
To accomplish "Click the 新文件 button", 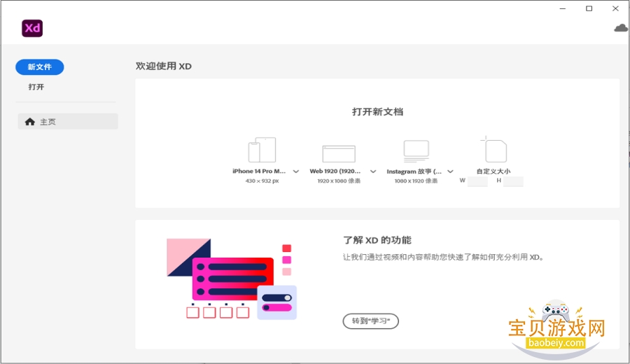I will point(40,67).
